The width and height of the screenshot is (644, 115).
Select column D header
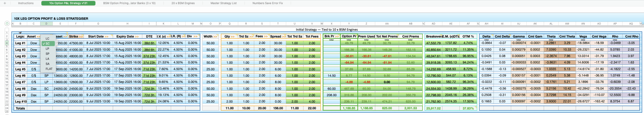coord(46,24)
